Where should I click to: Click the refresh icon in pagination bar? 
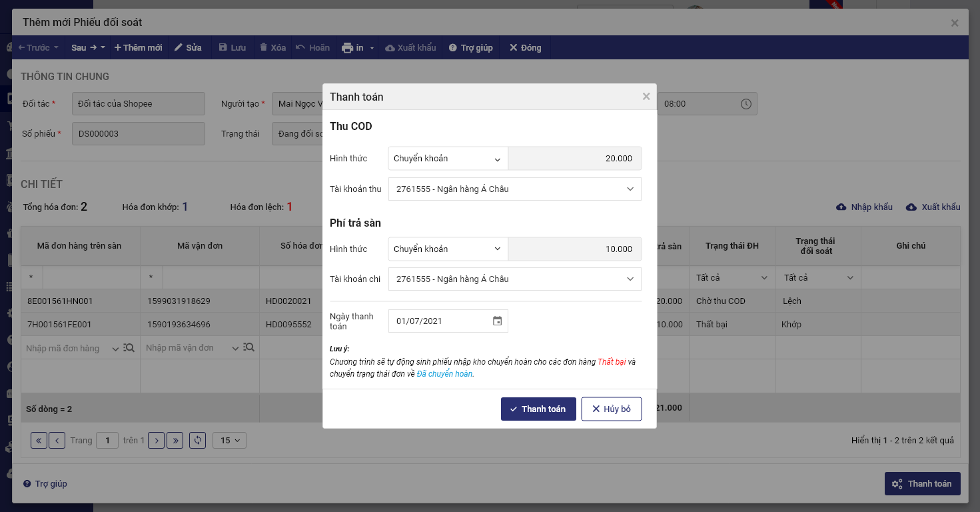point(197,440)
